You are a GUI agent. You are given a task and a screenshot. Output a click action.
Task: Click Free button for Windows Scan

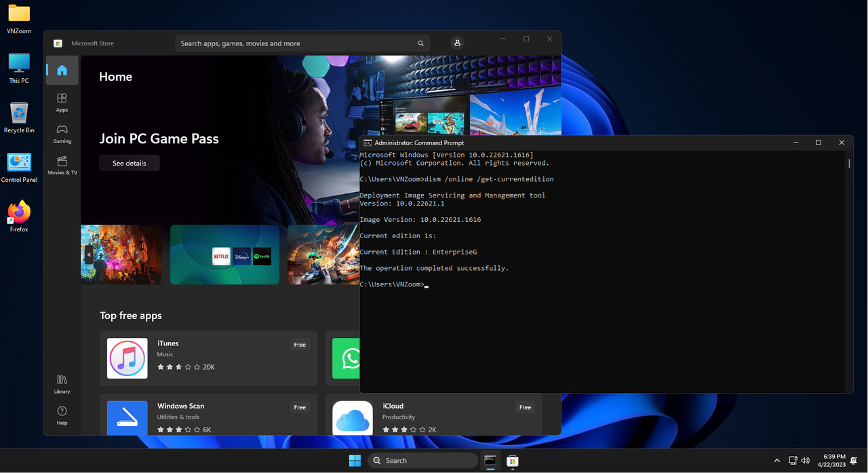(x=300, y=407)
